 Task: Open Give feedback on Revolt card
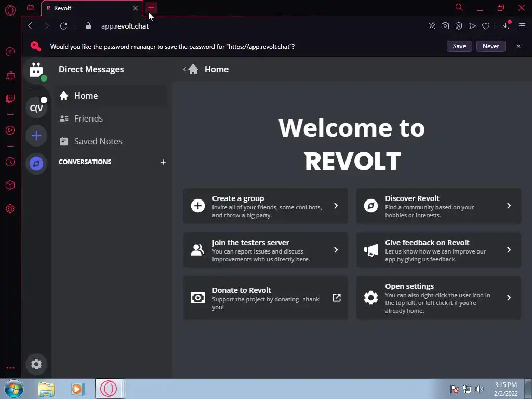click(x=438, y=250)
